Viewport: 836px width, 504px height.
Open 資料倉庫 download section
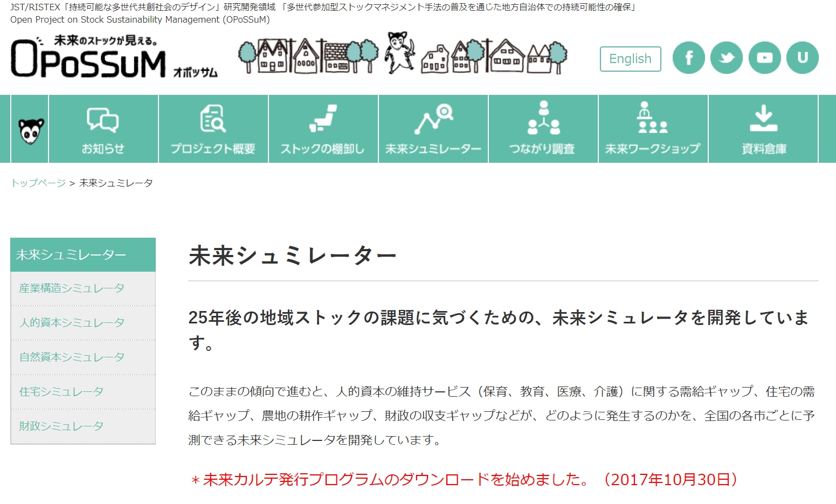[x=763, y=129]
